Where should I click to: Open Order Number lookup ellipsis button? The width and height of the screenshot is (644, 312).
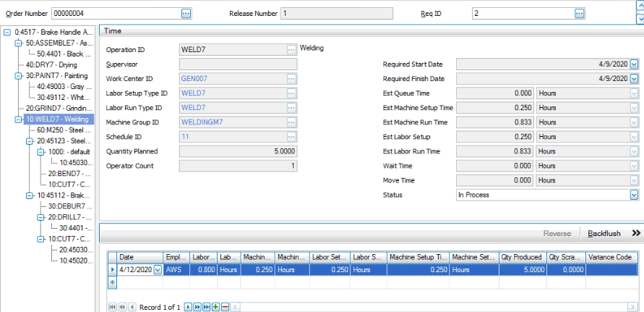(186, 13)
